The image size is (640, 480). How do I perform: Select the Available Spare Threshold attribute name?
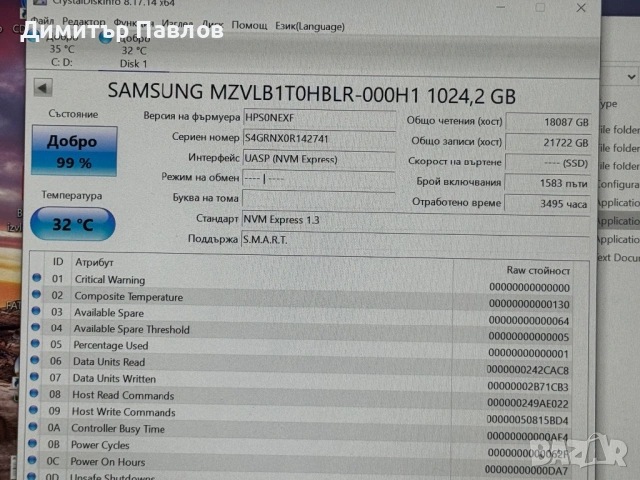(131, 329)
